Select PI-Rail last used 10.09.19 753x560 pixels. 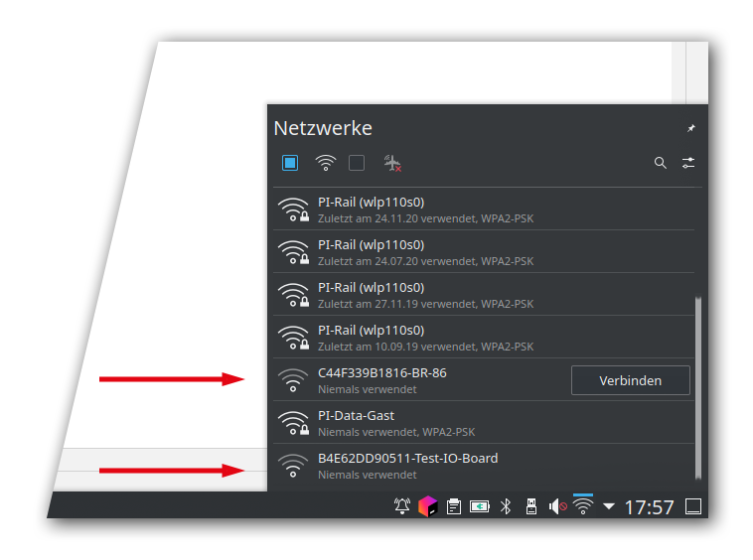coord(417,338)
